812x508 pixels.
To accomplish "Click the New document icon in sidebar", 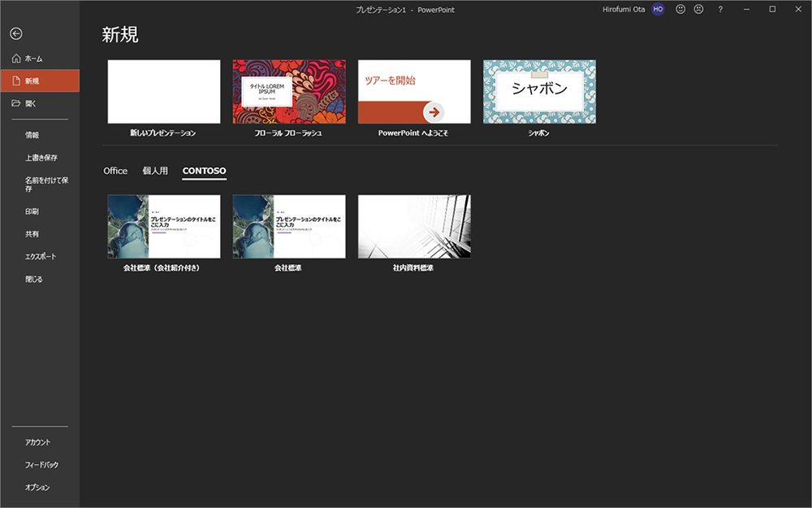I will coord(16,80).
